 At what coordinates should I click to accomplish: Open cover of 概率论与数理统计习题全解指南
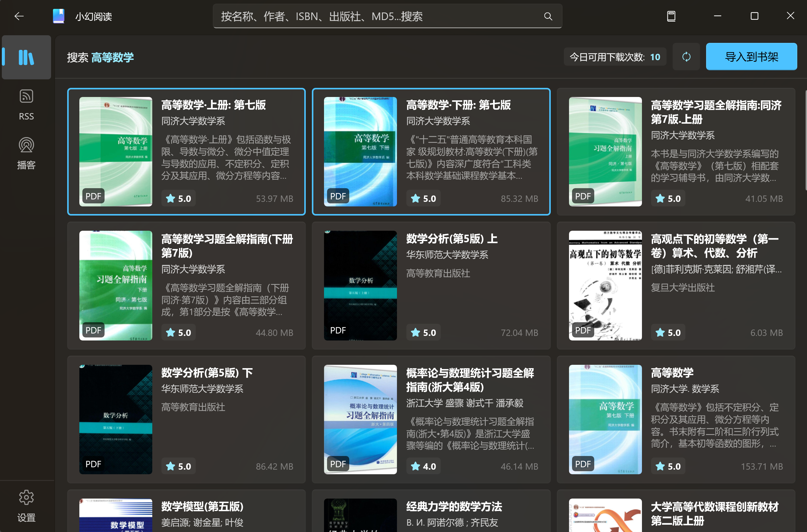click(360, 419)
